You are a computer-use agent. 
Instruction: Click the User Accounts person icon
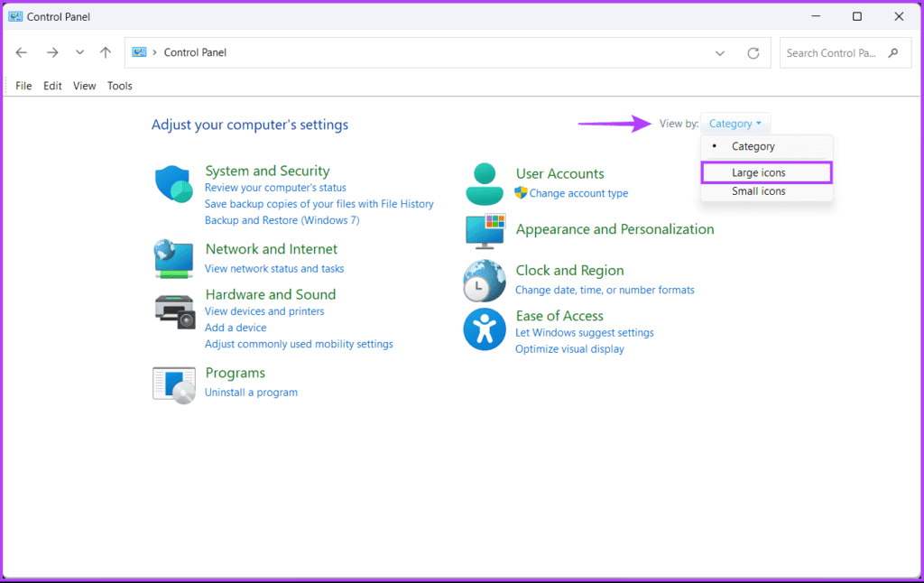pos(485,184)
